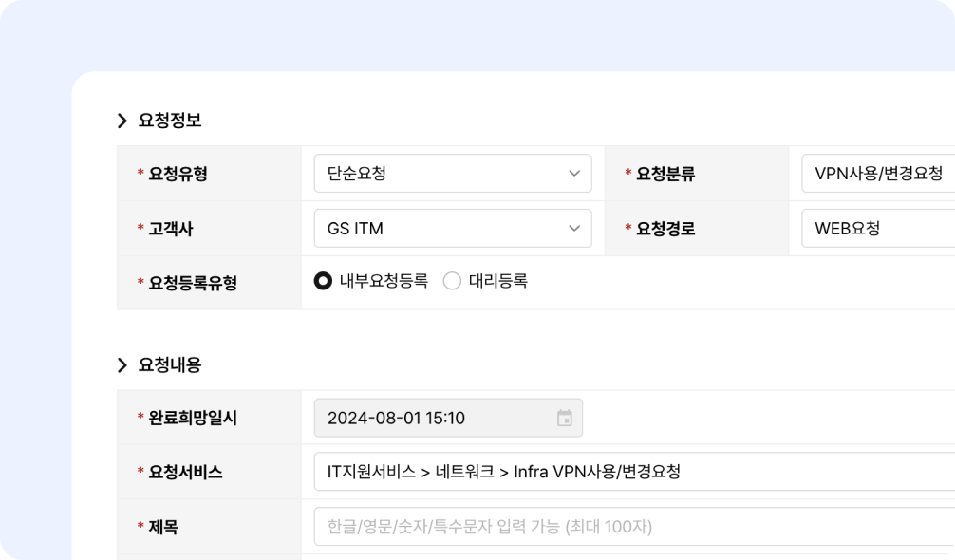The height and width of the screenshot is (560, 955).
Task: Select the 대리등록 radio button
Action: click(x=452, y=281)
